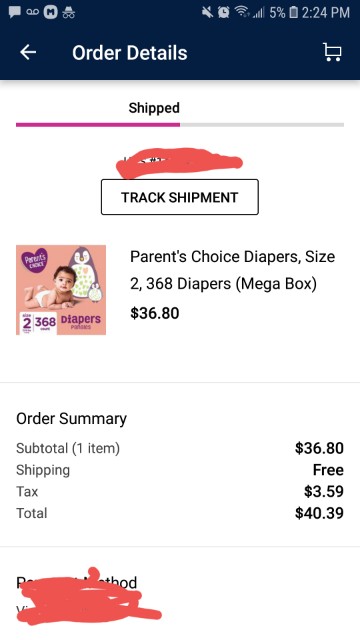Tap the voicemail status icon
Screen dimensions: 360x640
pyautogui.click(x=32, y=13)
